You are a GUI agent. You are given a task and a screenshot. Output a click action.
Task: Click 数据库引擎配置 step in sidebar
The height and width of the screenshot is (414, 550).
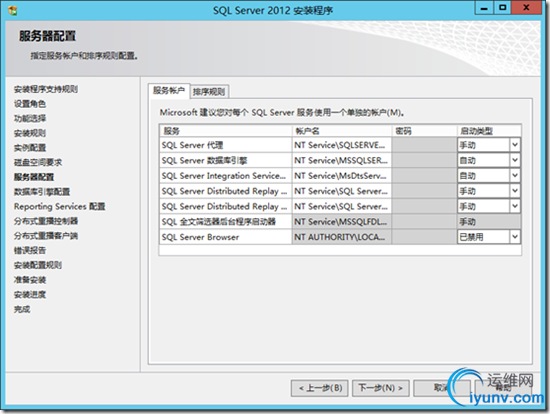pos(42,192)
